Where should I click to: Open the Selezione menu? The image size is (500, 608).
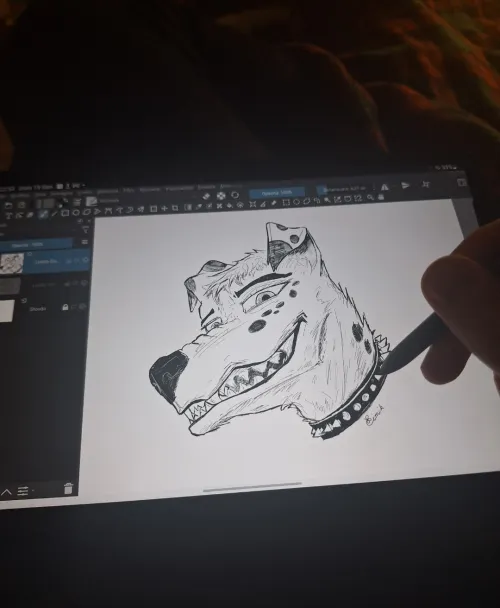click(x=107, y=191)
